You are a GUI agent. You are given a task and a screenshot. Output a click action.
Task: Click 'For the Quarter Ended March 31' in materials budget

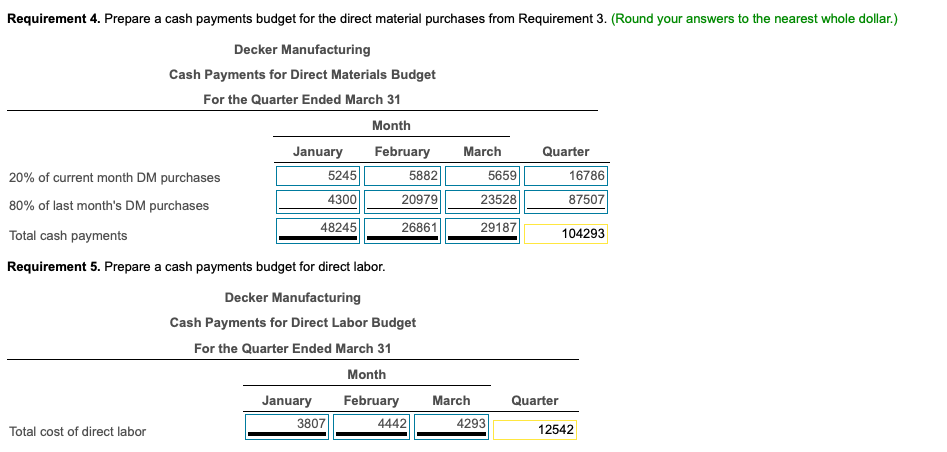[x=302, y=100]
